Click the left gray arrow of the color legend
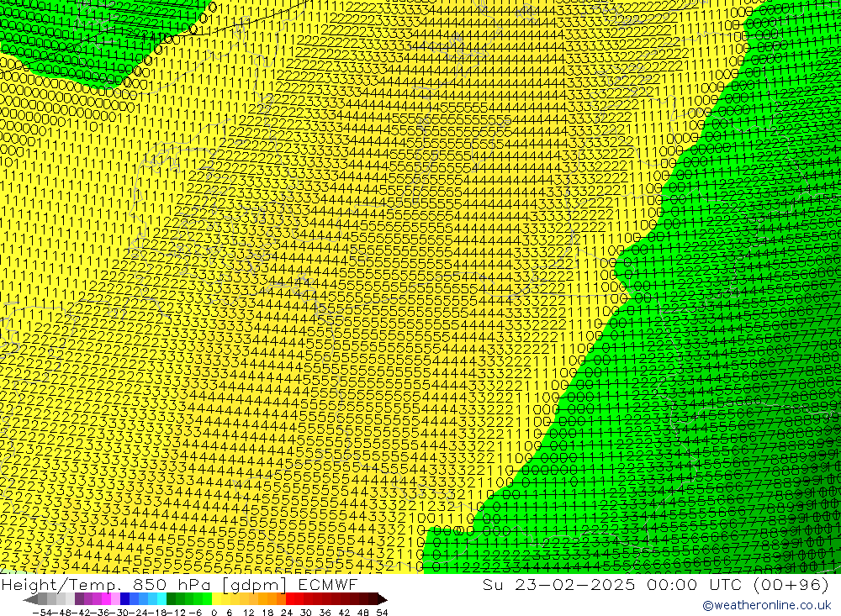Screen dimensions: 841x616 click(30, 599)
